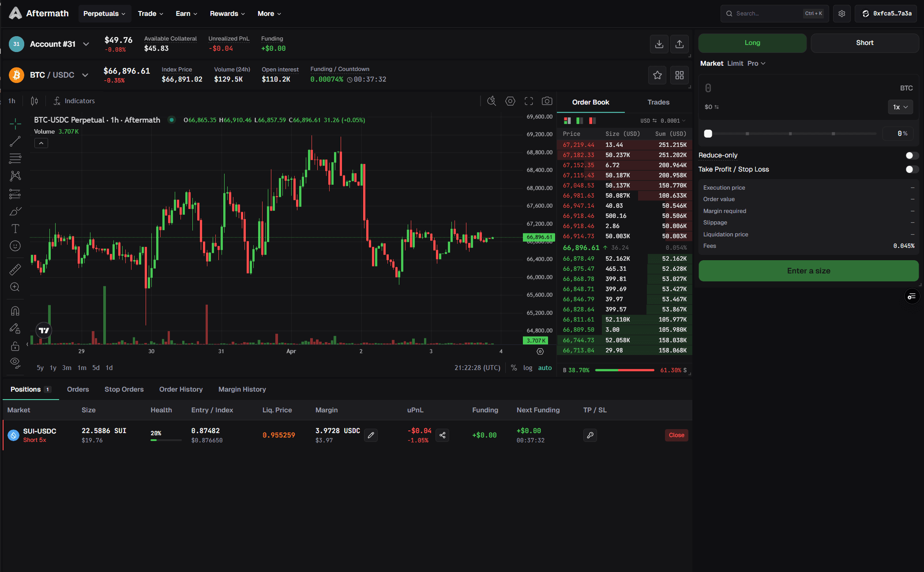Switch to the Trades tab
The width and height of the screenshot is (924, 572).
[x=658, y=102]
